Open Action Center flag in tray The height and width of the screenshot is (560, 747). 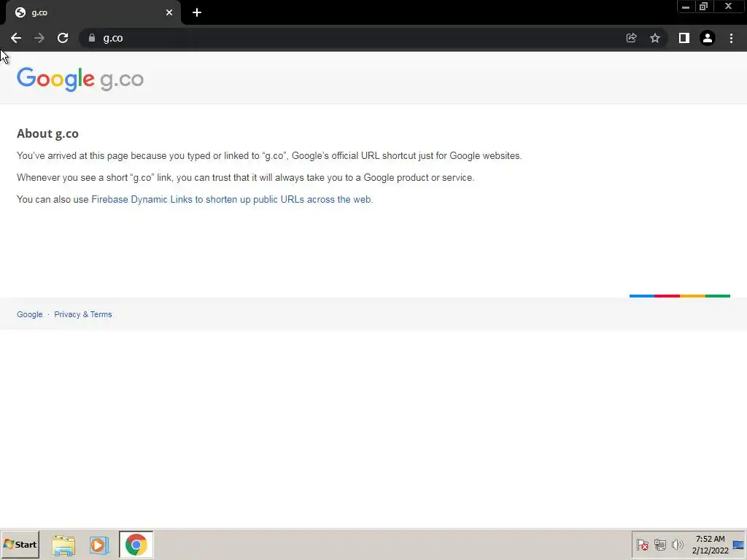(x=643, y=545)
